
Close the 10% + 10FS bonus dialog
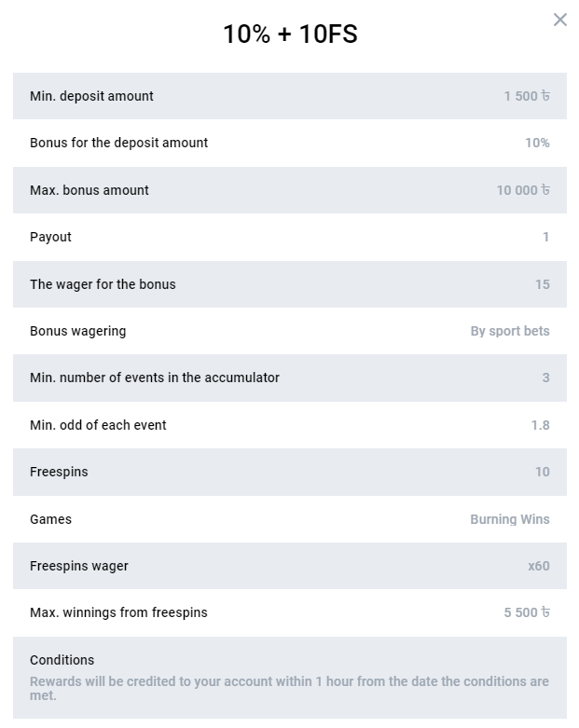click(560, 20)
